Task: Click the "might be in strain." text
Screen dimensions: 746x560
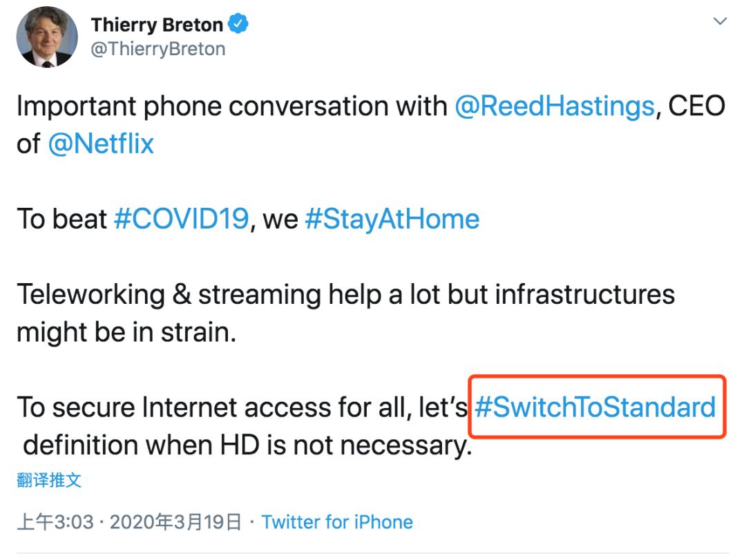Action: (x=126, y=331)
